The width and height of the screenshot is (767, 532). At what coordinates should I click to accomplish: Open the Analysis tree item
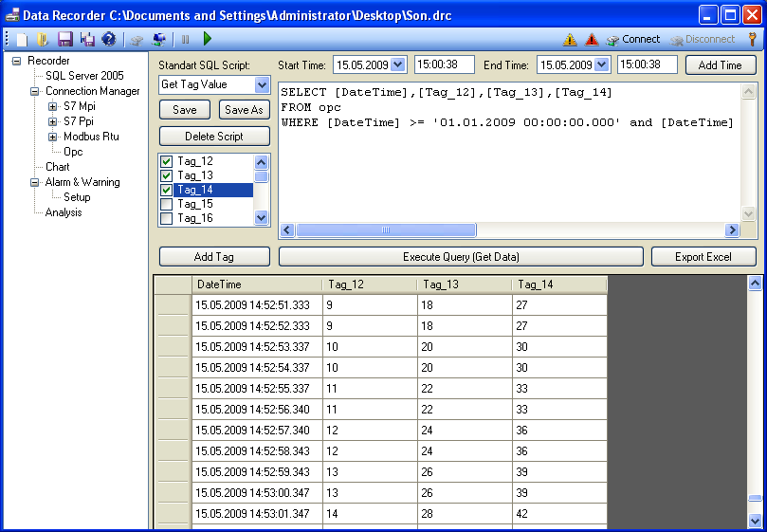[x=64, y=212]
